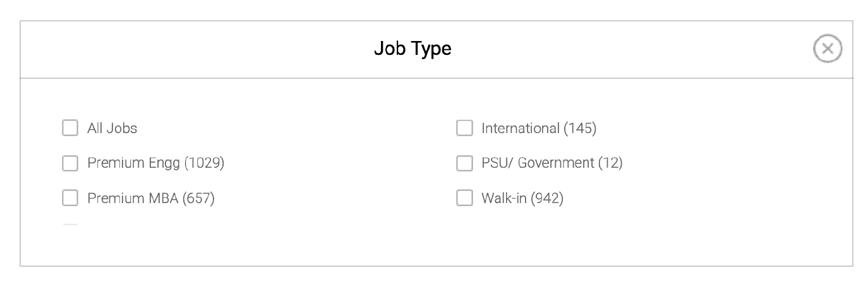Click the (12) count beside PSU/ Government
The image size is (868, 304).
(610, 163)
